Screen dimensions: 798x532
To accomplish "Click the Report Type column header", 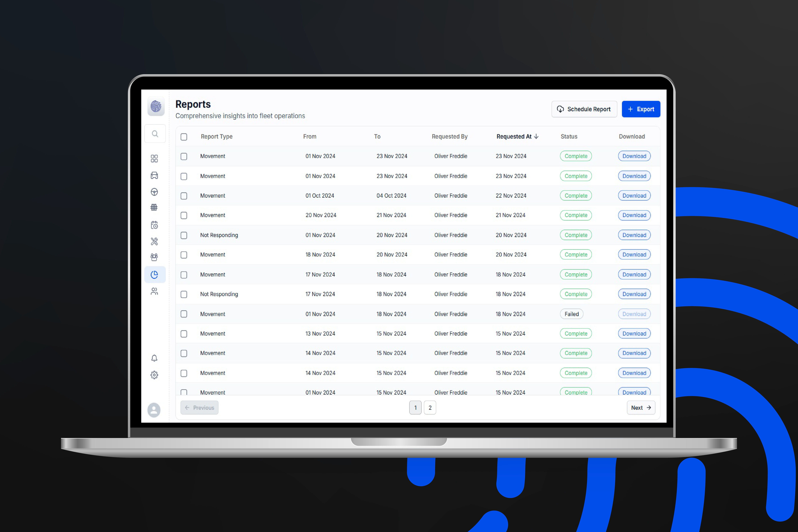I will click(x=216, y=136).
